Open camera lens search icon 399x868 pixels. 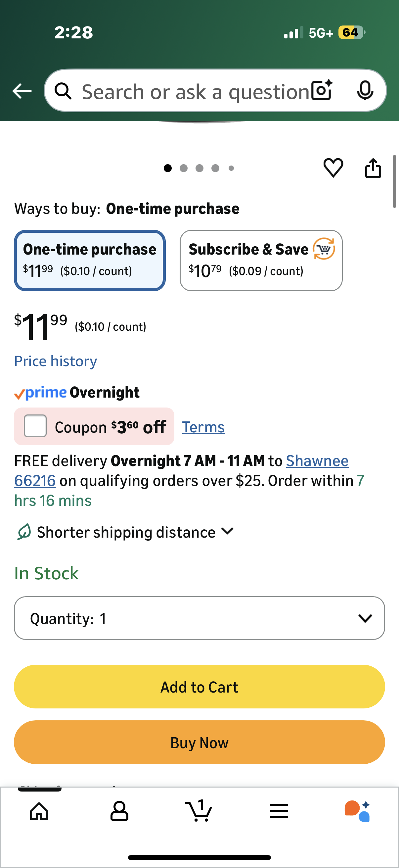(x=322, y=91)
